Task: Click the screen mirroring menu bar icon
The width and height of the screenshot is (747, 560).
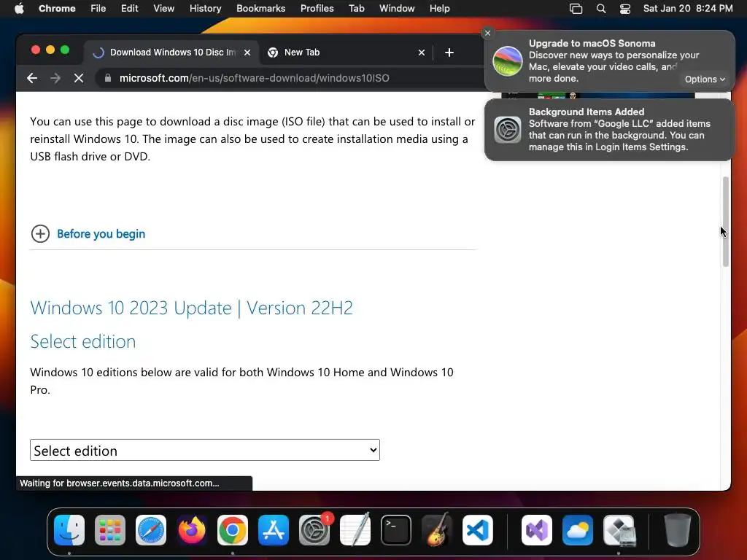Action: [576, 9]
